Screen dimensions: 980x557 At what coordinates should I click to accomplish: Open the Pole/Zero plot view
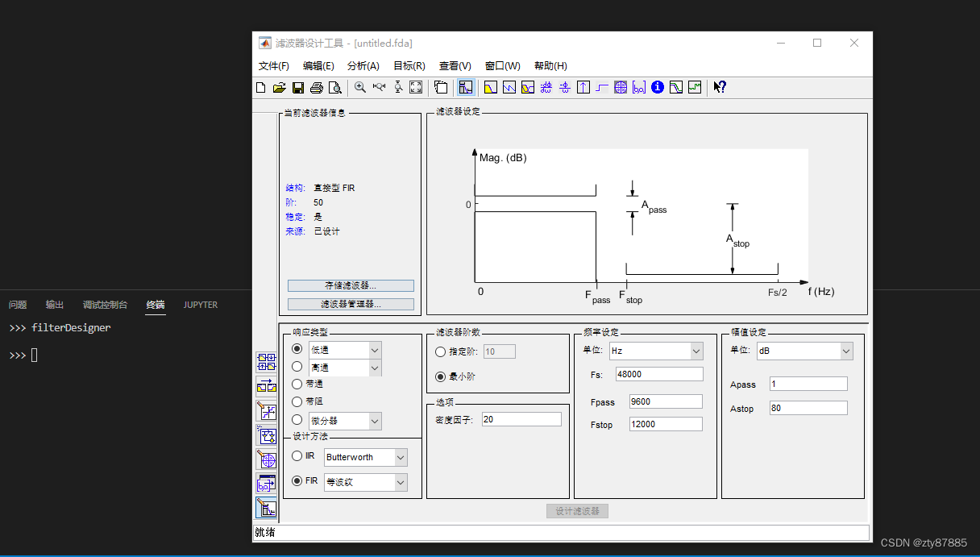click(x=621, y=86)
